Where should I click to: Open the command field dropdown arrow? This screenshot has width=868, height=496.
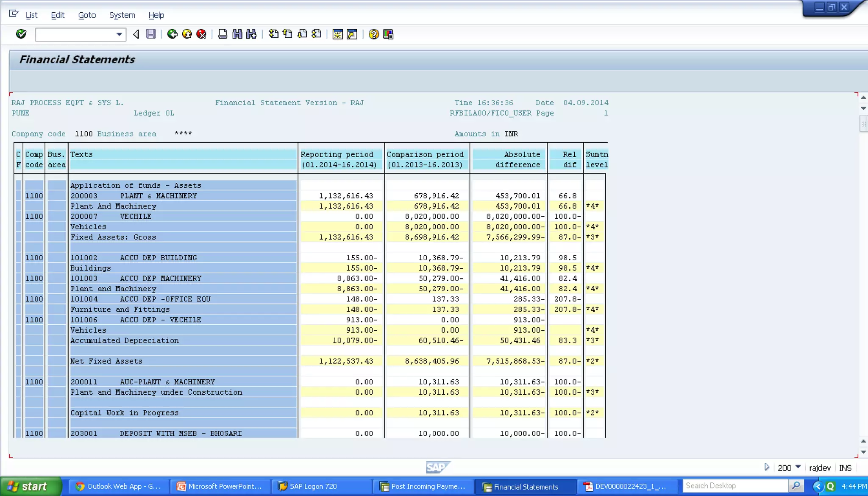119,34
